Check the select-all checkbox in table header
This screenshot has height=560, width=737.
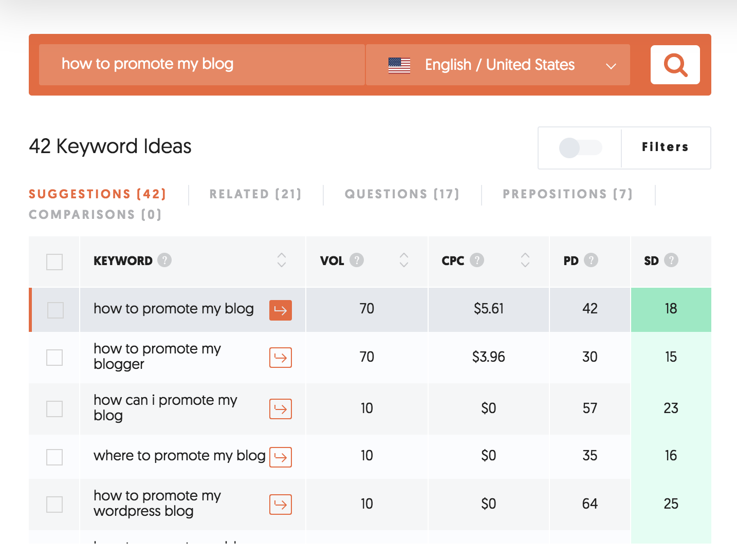(54, 262)
